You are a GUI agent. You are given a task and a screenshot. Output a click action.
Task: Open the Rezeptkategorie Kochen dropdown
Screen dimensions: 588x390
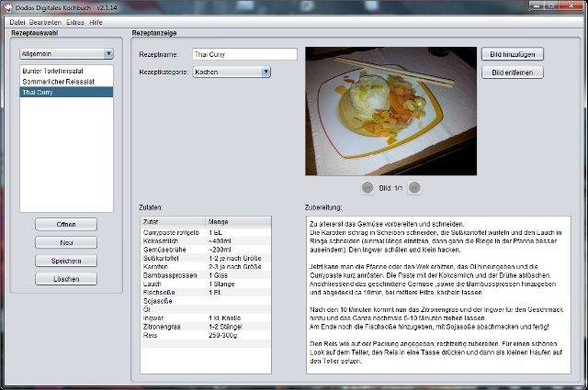tap(232, 72)
